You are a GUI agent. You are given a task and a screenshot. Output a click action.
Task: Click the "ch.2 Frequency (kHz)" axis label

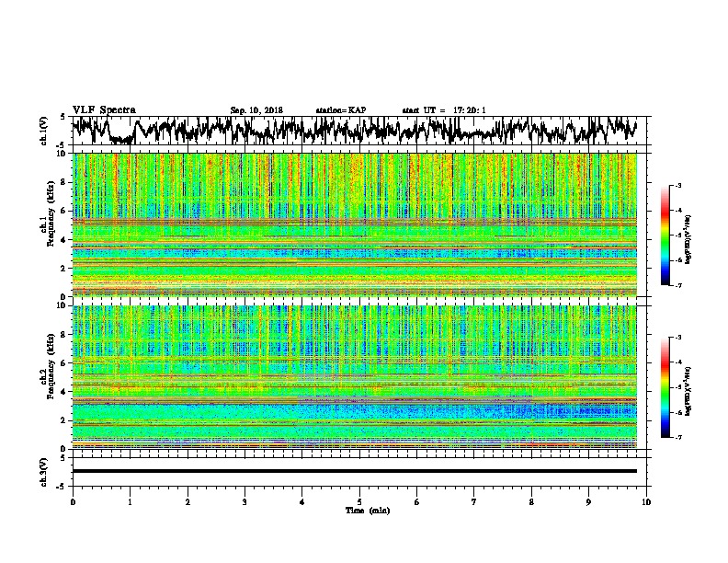click(47, 366)
